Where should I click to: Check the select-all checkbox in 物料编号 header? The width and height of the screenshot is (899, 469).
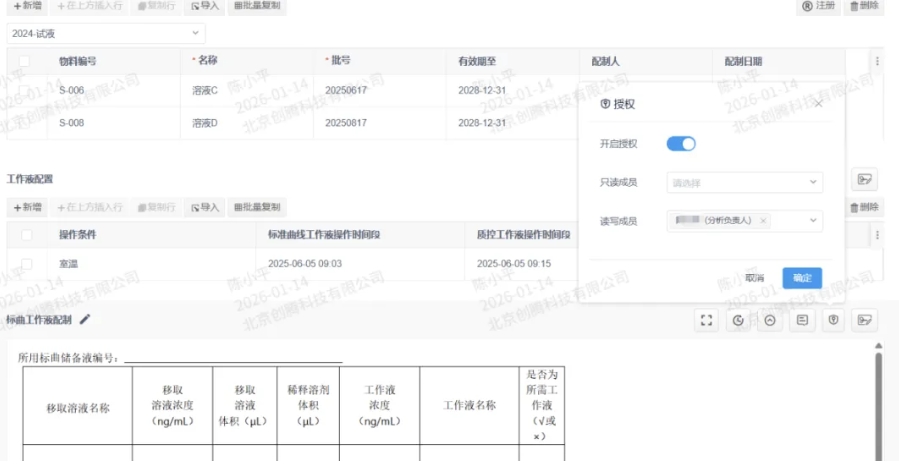click(25, 61)
